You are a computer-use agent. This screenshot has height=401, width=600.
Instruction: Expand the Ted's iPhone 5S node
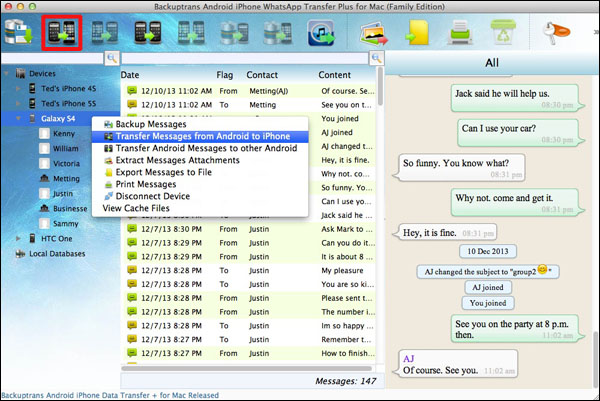point(18,103)
